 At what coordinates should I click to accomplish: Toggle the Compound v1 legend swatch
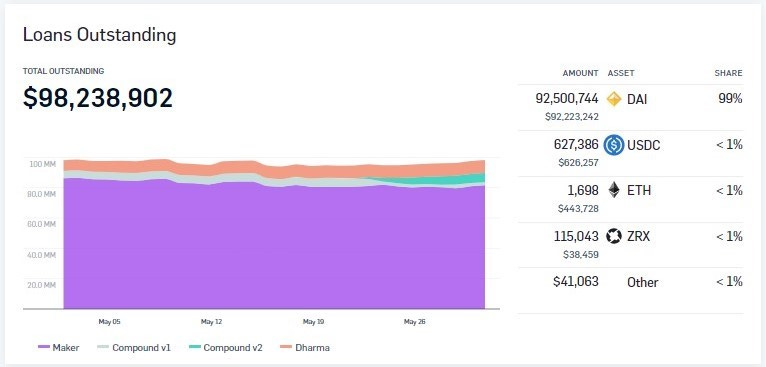coord(103,347)
